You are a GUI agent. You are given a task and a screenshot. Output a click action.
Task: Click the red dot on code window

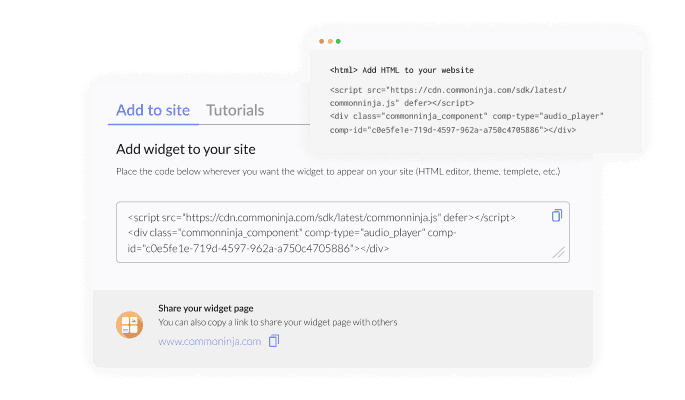pos(322,42)
